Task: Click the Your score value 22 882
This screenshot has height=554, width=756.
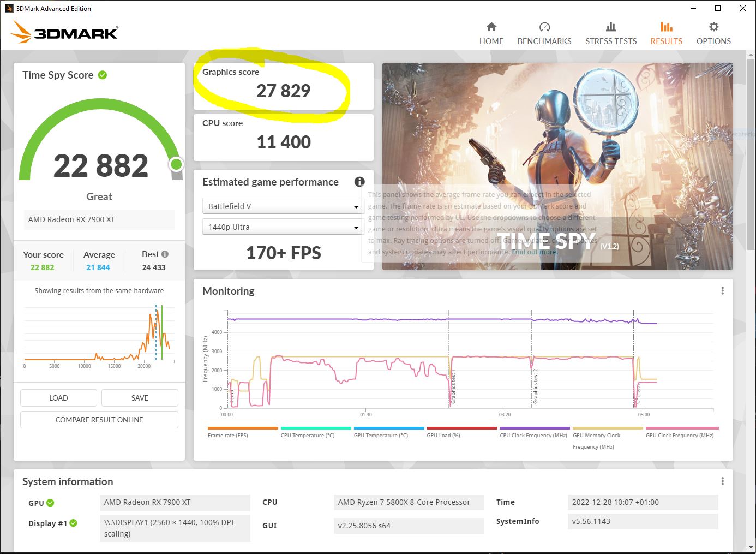Action: 42,267
